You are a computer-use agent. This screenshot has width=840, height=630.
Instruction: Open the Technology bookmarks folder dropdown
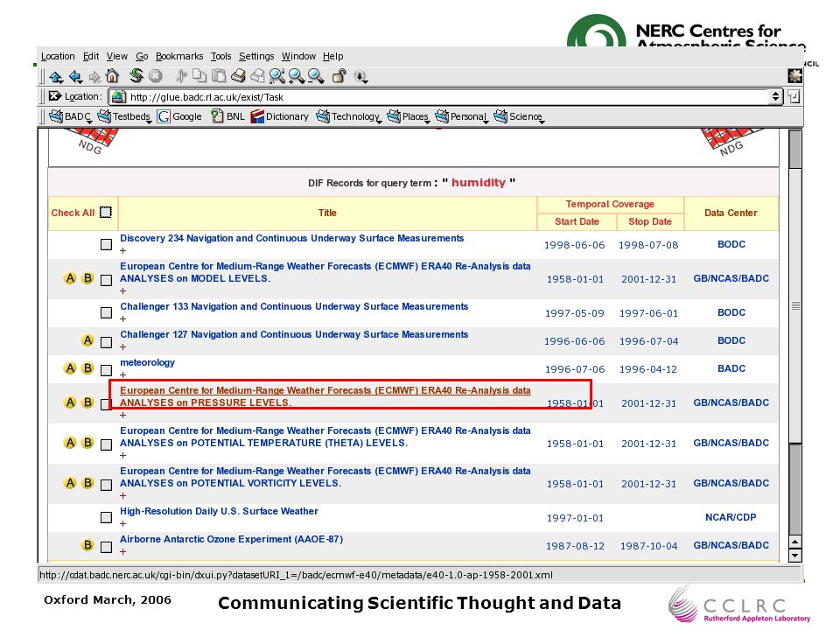pyautogui.click(x=349, y=116)
